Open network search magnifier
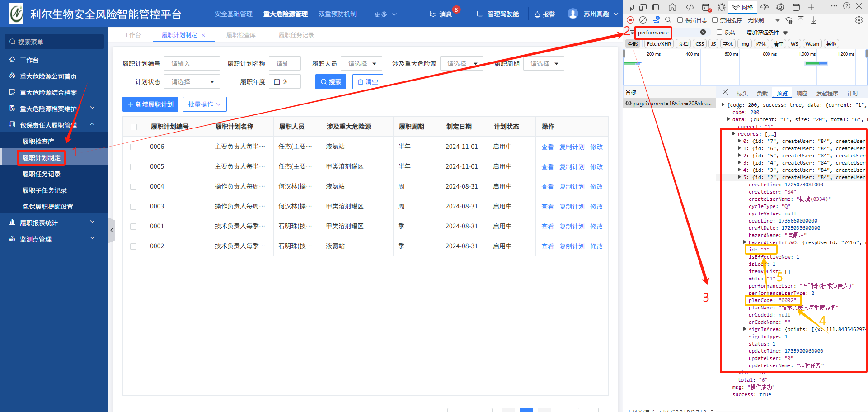 [x=668, y=20]
